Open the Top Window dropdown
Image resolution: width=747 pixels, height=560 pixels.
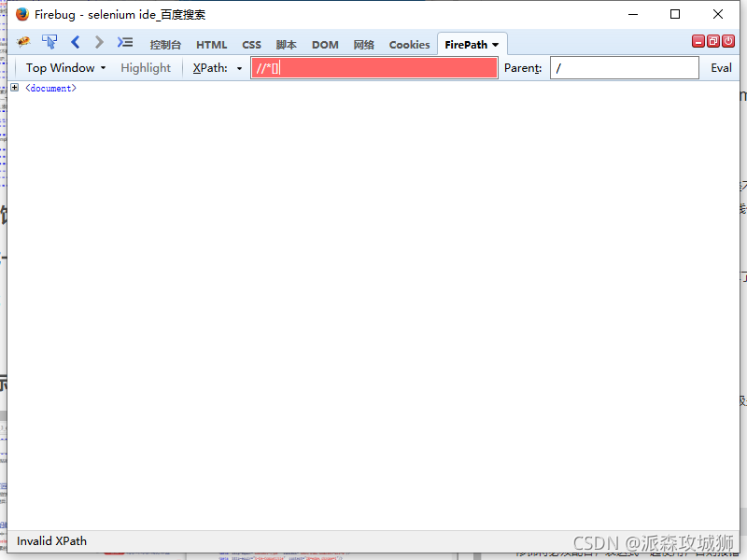[x=65, y=68]
